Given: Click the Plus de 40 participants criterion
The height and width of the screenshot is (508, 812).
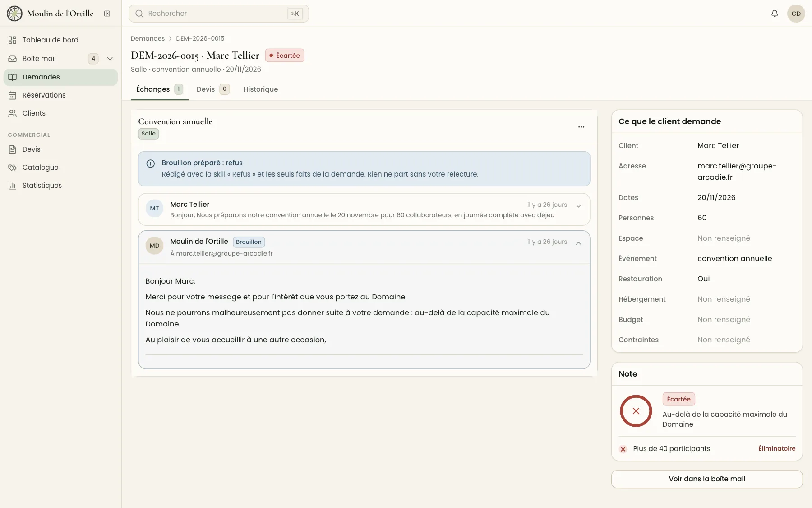Looking at the screenshot, I should [671, 448].
